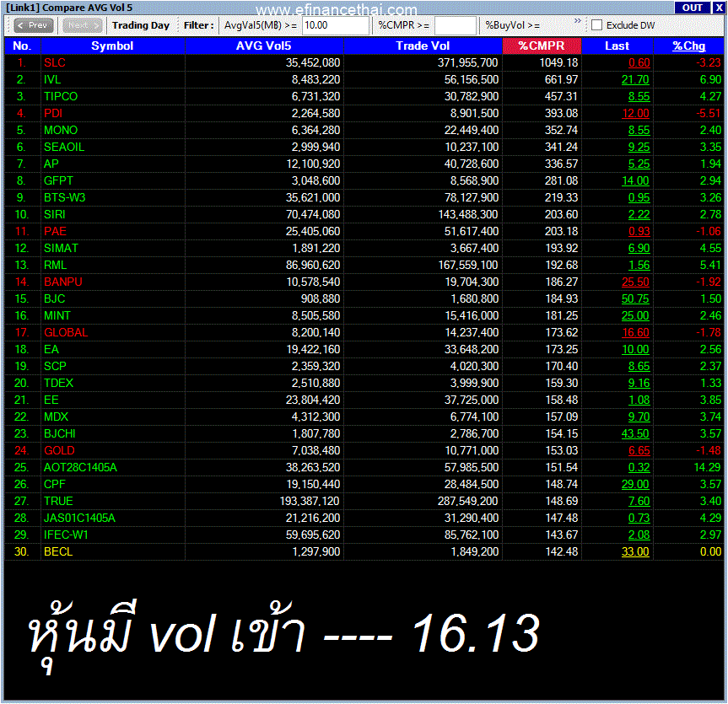The image size is (728, 704).
Task: Click the disabled Next navigation button
Action: 82,25
